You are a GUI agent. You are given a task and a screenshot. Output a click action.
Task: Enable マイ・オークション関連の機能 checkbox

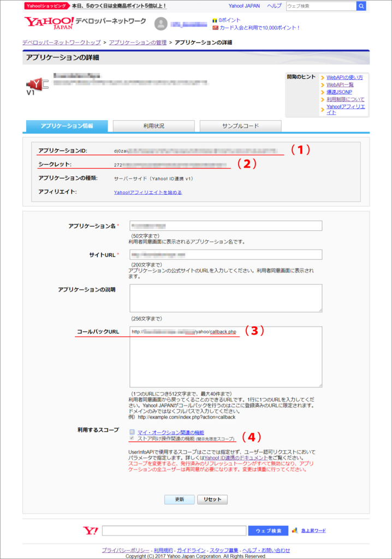(132, 432)
